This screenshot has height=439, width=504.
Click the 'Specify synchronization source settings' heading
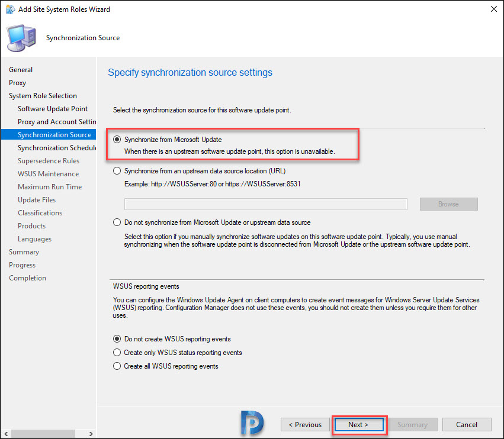[x=190, y=72]
